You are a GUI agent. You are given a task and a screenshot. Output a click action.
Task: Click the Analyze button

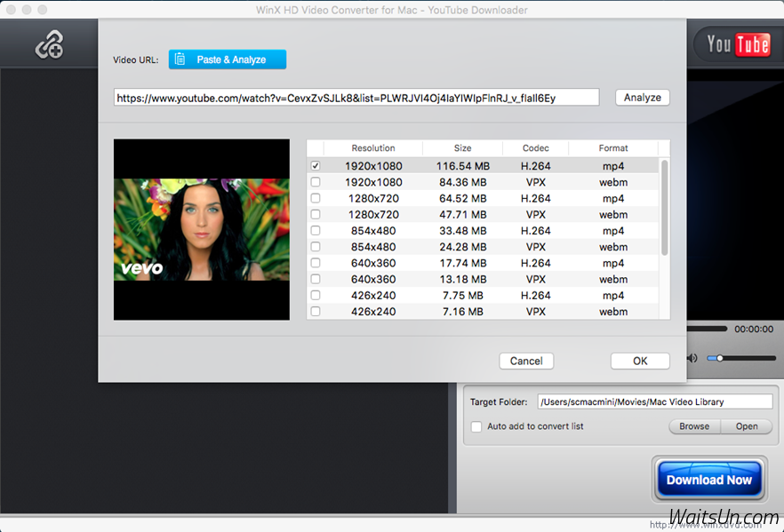[x=642, y=97]
